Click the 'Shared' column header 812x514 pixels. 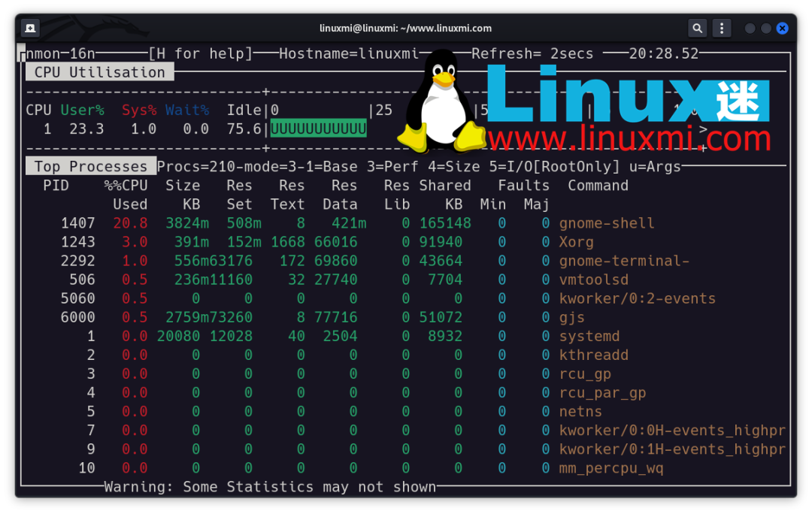click(x=445, y=186)
